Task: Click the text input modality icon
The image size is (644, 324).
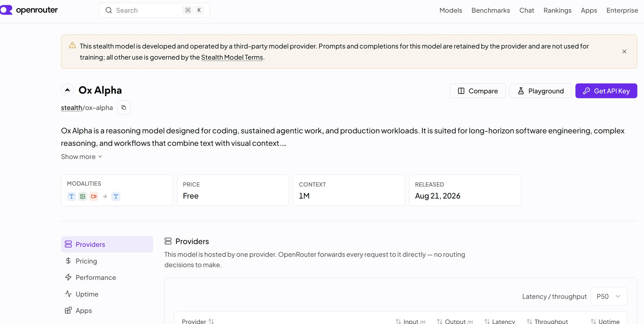Action: coord(72,196)
